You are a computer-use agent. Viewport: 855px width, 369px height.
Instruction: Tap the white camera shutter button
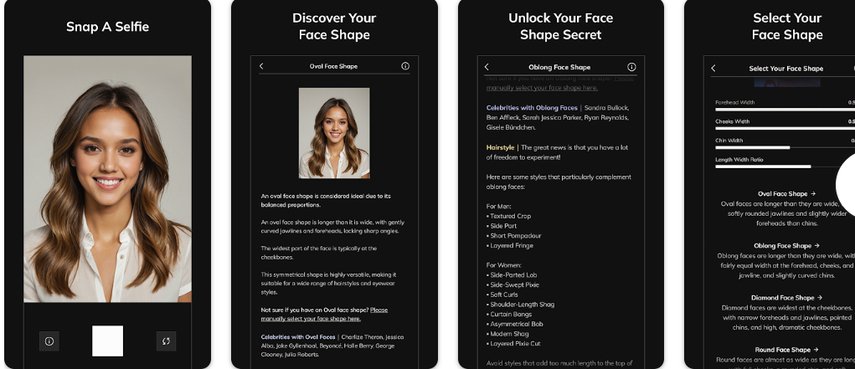pos(107,341)
